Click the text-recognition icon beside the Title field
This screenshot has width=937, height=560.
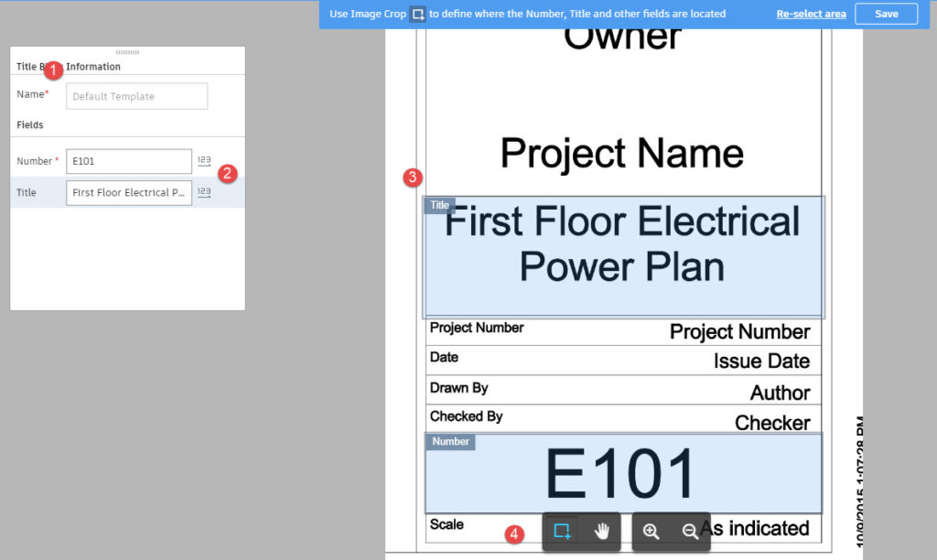[x=204, y=192]
